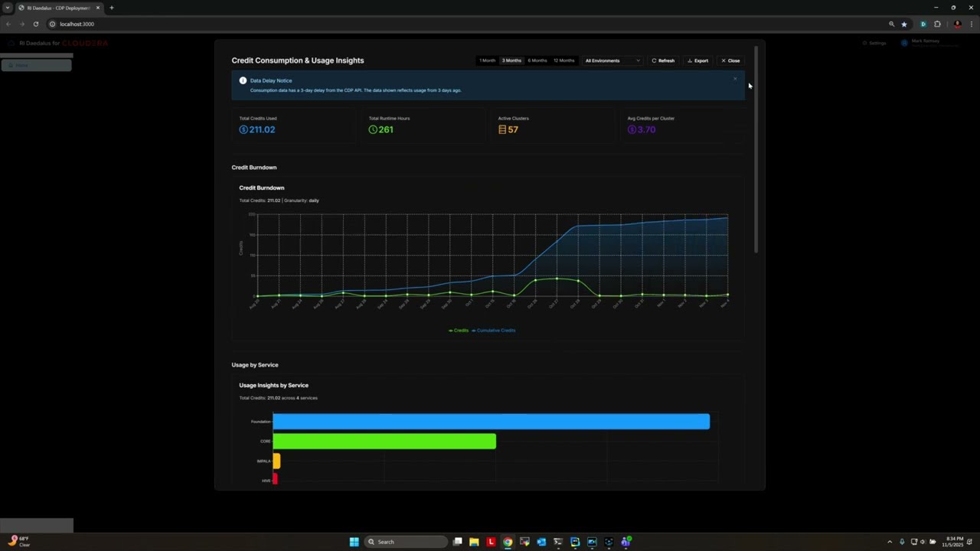Open the tab search dropdown arrow
This screenshot has height=551, width=980.
point(7,8)
